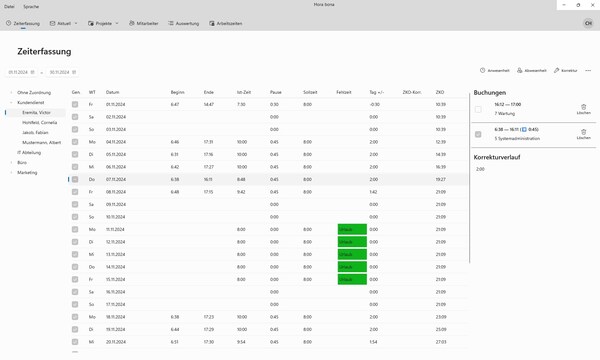Click the Korrekturverlauf entry 2:00
Viewport: 600px width, 360px height.
[480, 169]
